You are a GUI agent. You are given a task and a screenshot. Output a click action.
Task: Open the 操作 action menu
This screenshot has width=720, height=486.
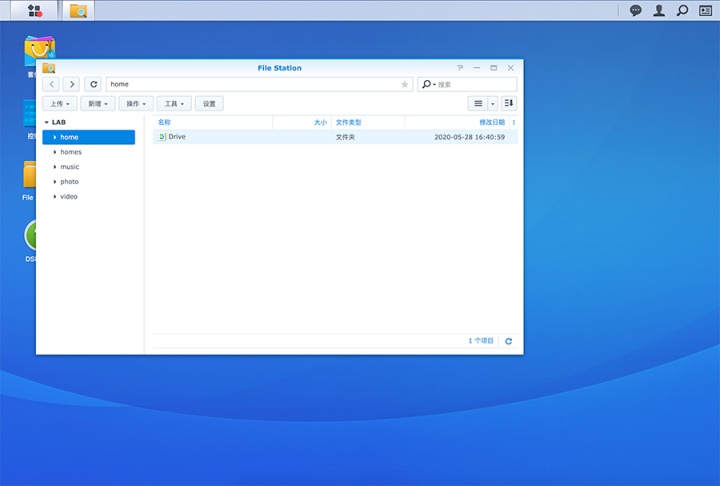click(136, 104)
